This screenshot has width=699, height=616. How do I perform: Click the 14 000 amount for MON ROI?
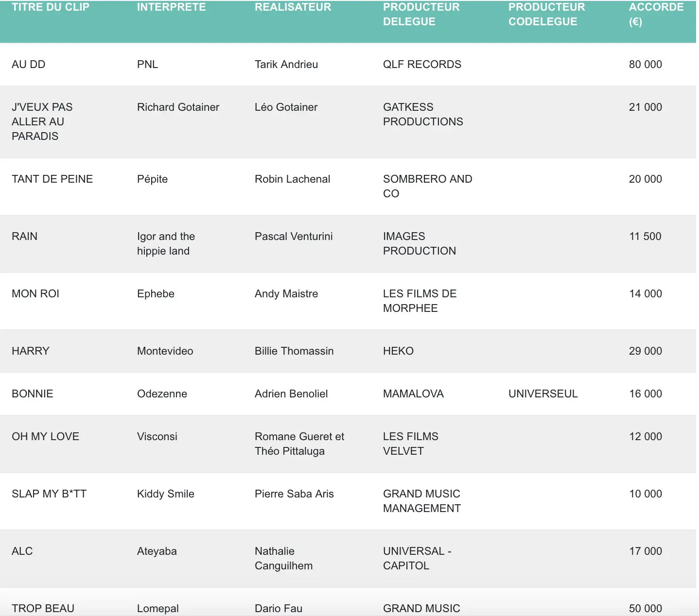coord(645,294)
